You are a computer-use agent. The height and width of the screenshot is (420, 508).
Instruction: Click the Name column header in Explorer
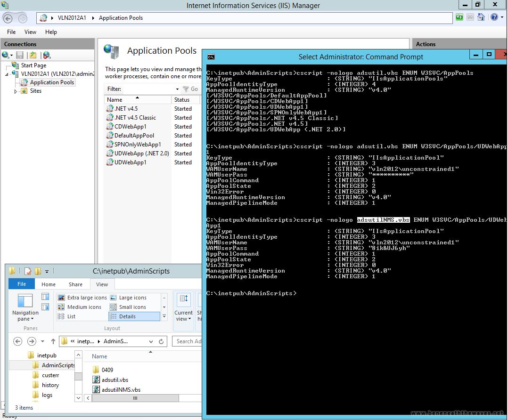[99, 356]
